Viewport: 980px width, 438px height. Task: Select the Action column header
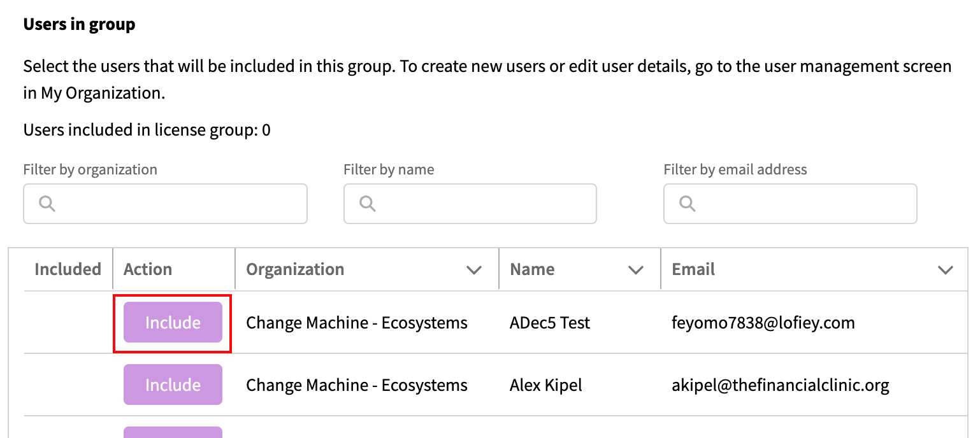pos(148,269)
